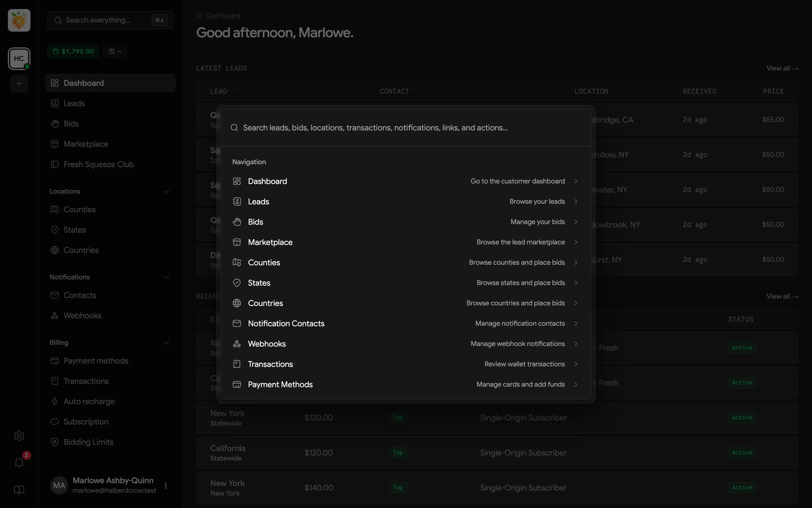The height and width of the screenshot is (508, 812).
Task: Click the California Statewide bid row
Action: (497, 453)
